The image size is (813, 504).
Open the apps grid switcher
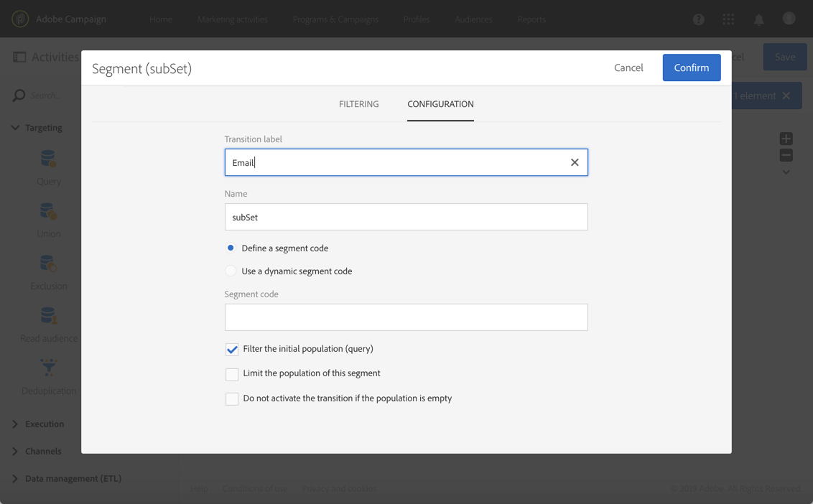pyautogui.click(x=728, y=19)
